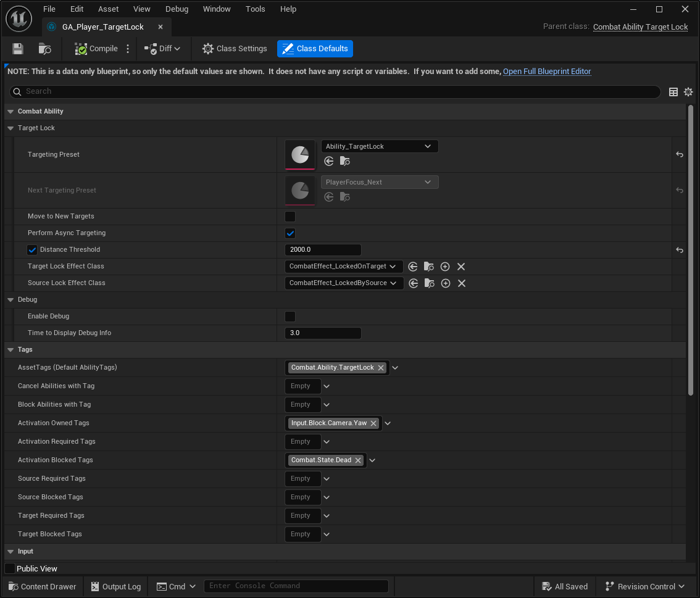Click the Distance Threshold value field
The width and height of the screenshot is (700, 598).
323,250
